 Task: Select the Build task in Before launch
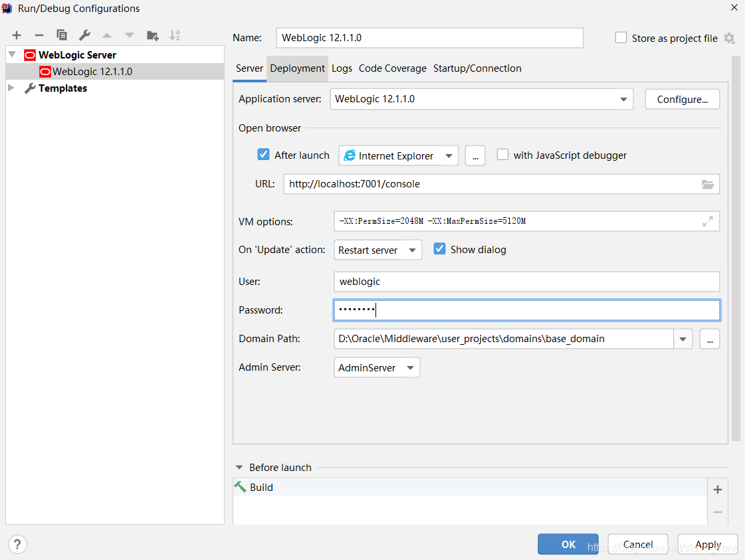(470, 488)
